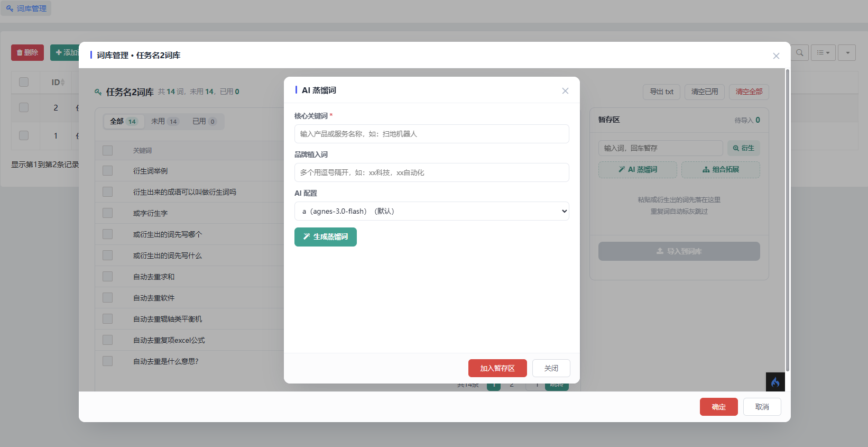Viewport: 868px width, 447px height.
Task: Click the 导出 txt button
Action: pyautogui.click(x=661, y=92)
